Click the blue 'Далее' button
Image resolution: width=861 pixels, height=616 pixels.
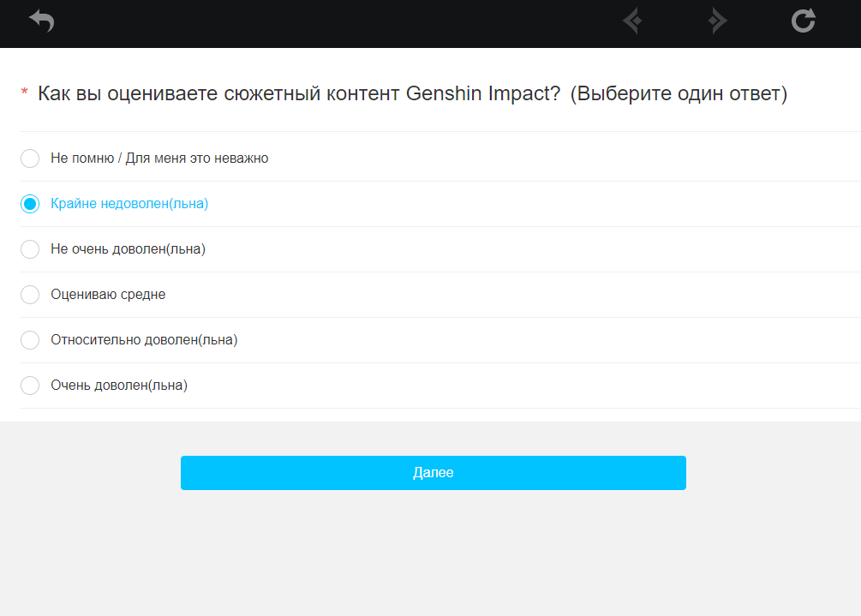(x=433, y=473)
